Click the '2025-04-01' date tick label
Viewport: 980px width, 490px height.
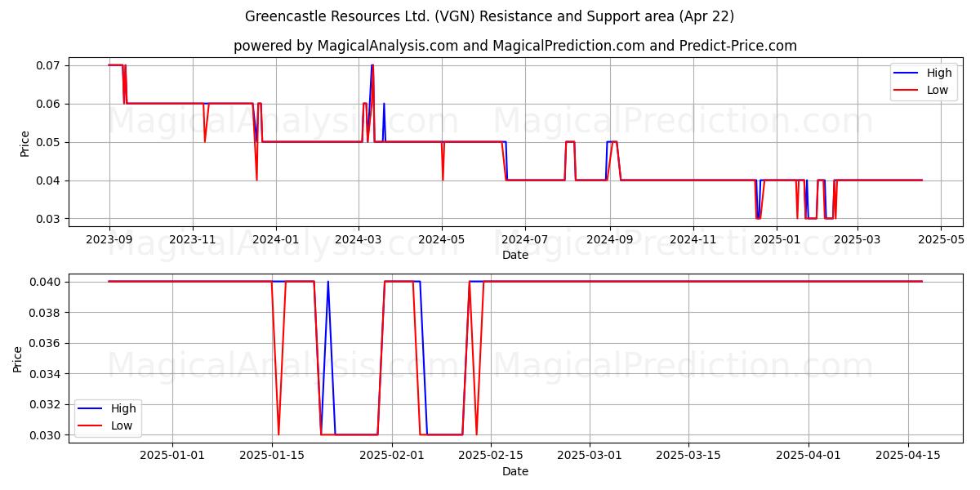808,456
